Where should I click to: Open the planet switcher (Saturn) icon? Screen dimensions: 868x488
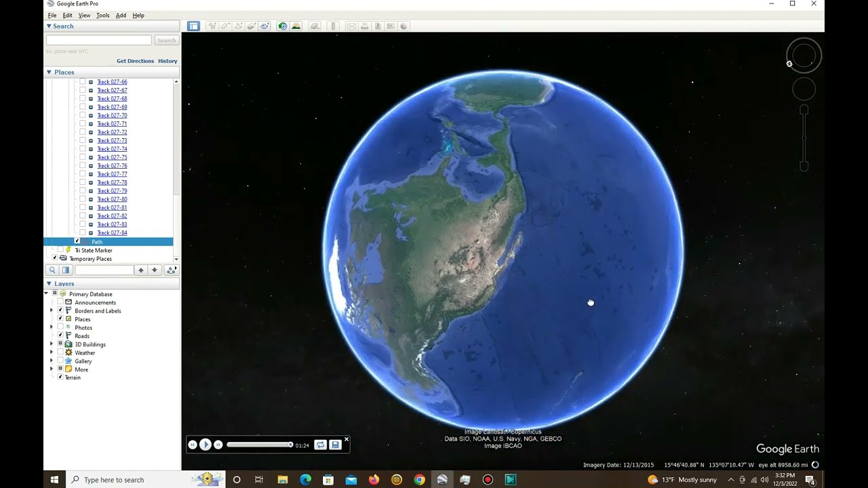point(315,26)
